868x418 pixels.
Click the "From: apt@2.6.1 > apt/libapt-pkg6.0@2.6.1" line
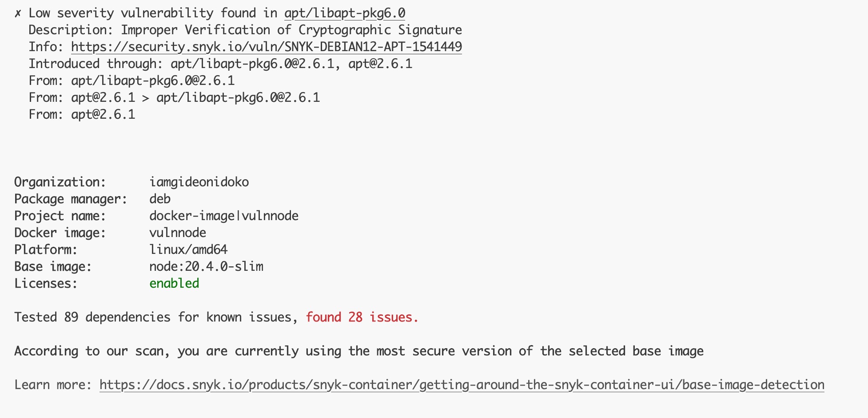tap(174, 97)
